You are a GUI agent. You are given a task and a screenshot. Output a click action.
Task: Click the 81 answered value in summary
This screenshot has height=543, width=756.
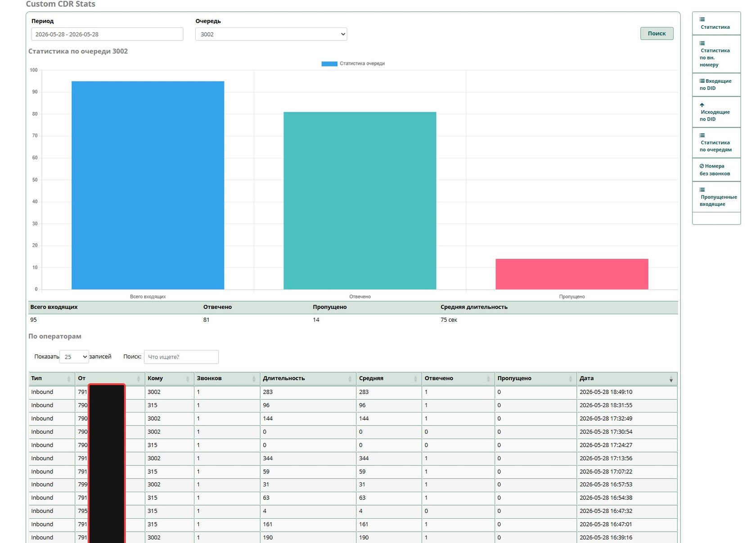(206, 320)
